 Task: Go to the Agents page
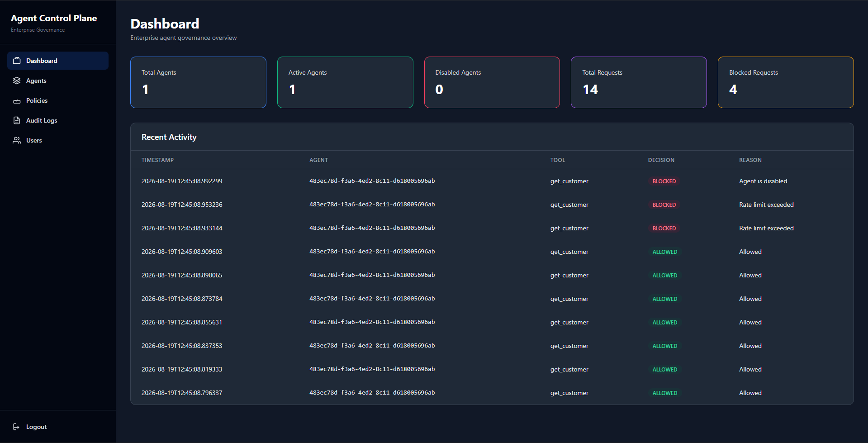[58, 81]
